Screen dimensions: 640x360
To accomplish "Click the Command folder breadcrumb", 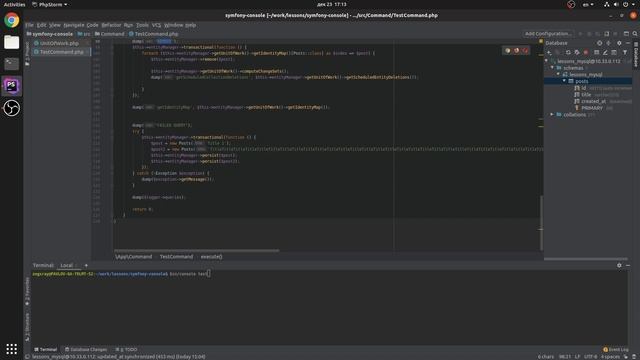I will click(109, 34).
